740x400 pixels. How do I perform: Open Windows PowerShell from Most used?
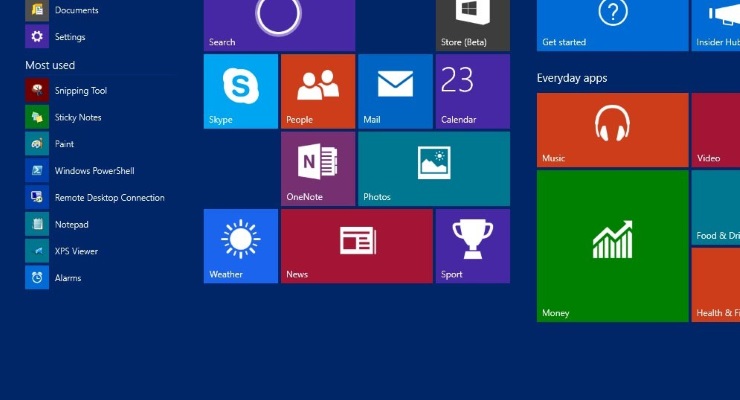(x=94, y=171)
